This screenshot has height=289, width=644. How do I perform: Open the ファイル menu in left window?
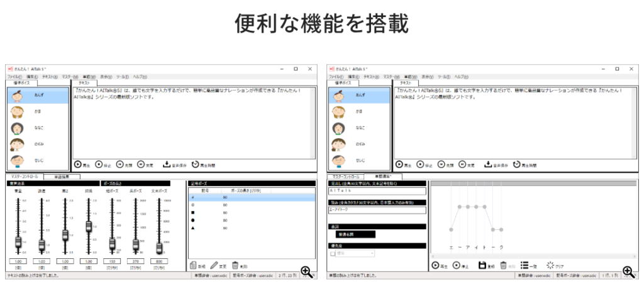[14, 77]
